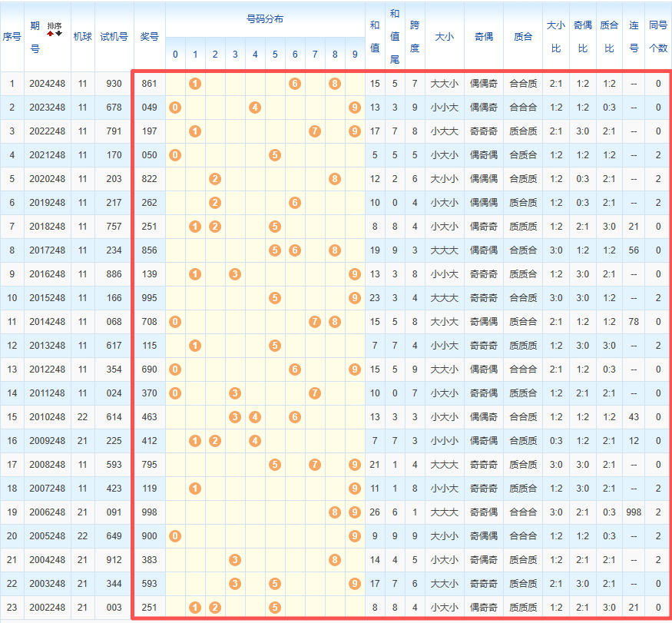Click the black descending sort arrow
Image resolution: width=672 pixels, height=623 pixels.
(58, 35)
